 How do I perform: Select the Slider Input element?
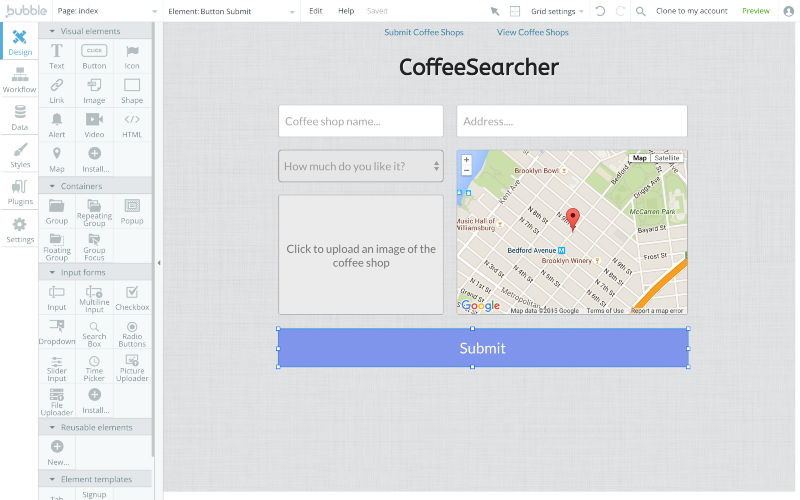tap(57, 366)
